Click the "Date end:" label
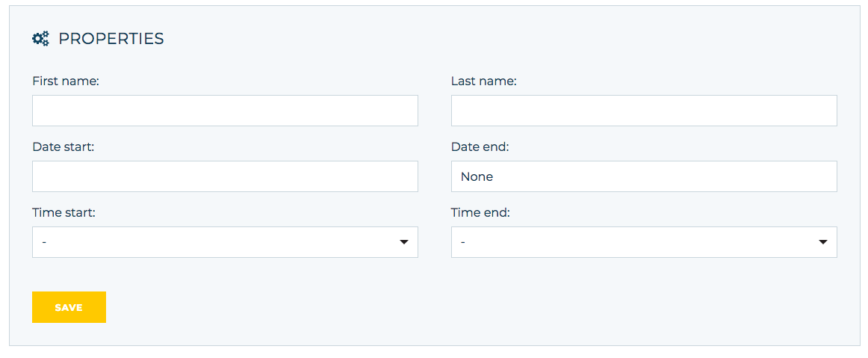The image size is (868, 358). 480,146
